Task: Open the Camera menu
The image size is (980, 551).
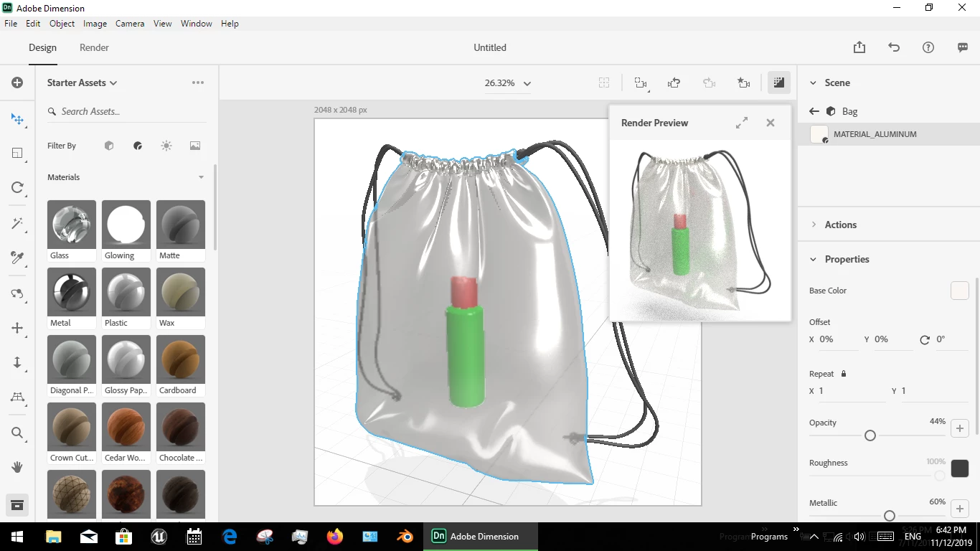Action: [x=130, y=24]
